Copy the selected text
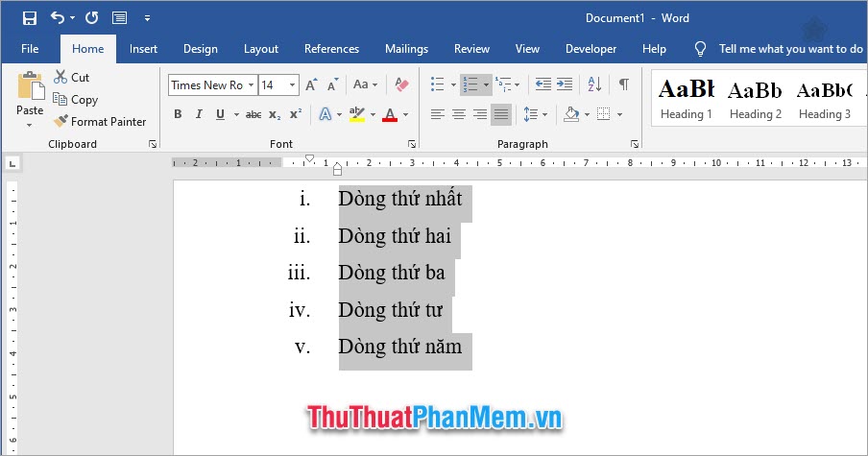The height and width of the screenshot is (456, 868). point(76,100)
